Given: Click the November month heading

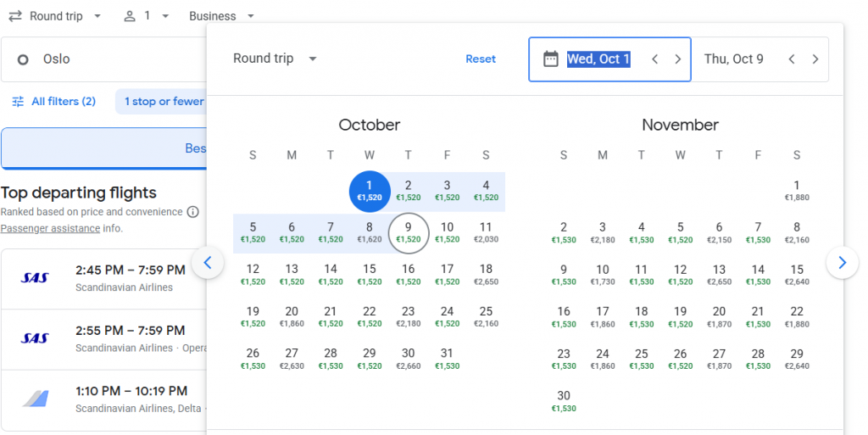Looking at the screenshot, I should click(681, 125).
